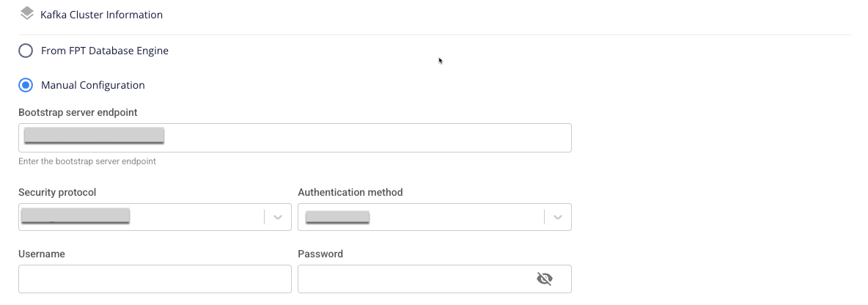
Task: Open the Authentication method combo box
Action: pyautogui.click(x=421, y=217)
